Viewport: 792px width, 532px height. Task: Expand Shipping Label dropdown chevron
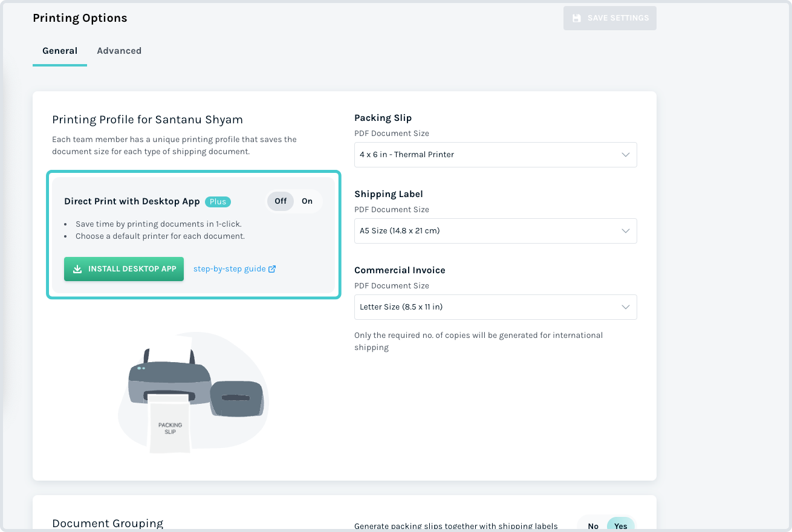(x=626, y=231)
